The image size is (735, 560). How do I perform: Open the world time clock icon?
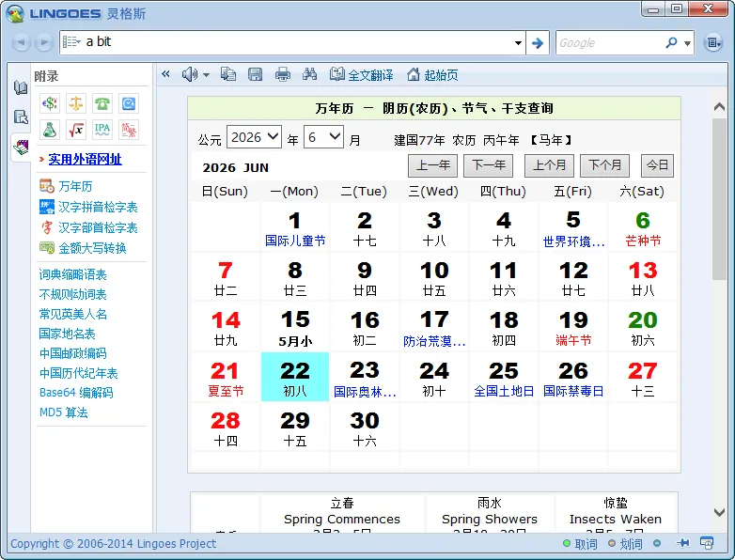pos(129,103)
